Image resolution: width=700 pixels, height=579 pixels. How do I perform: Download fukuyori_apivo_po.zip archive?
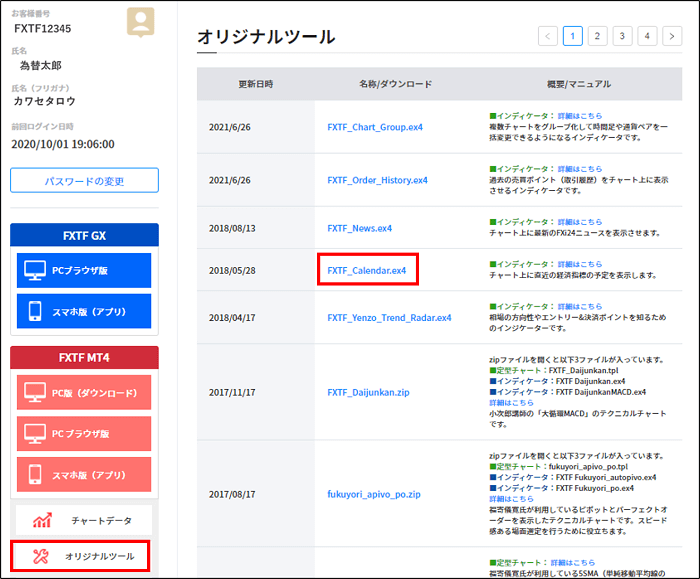pyautogui.click(x=374, y=494)
